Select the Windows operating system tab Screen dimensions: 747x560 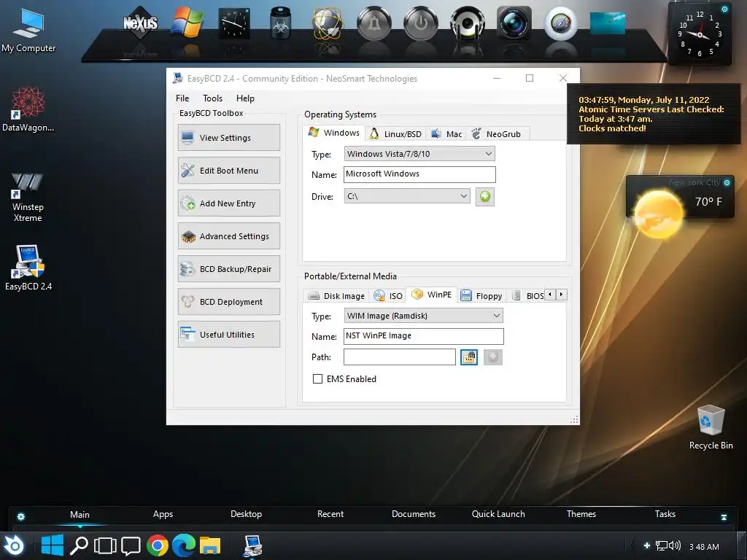click(x=334, y=133)
